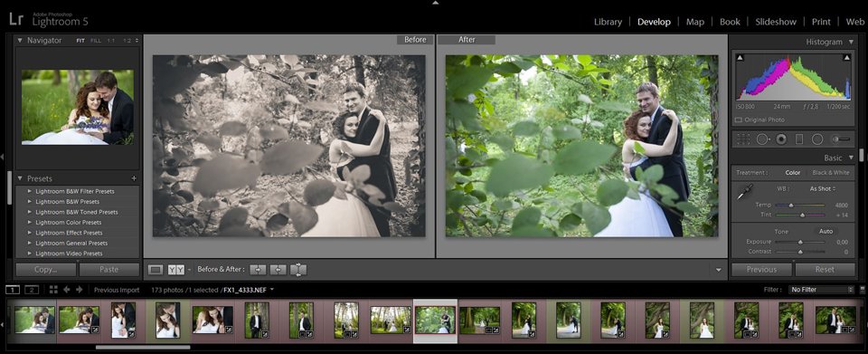868x354 pixels.
Task: Click the Exposure slider handle
Action: click(800, 242)
